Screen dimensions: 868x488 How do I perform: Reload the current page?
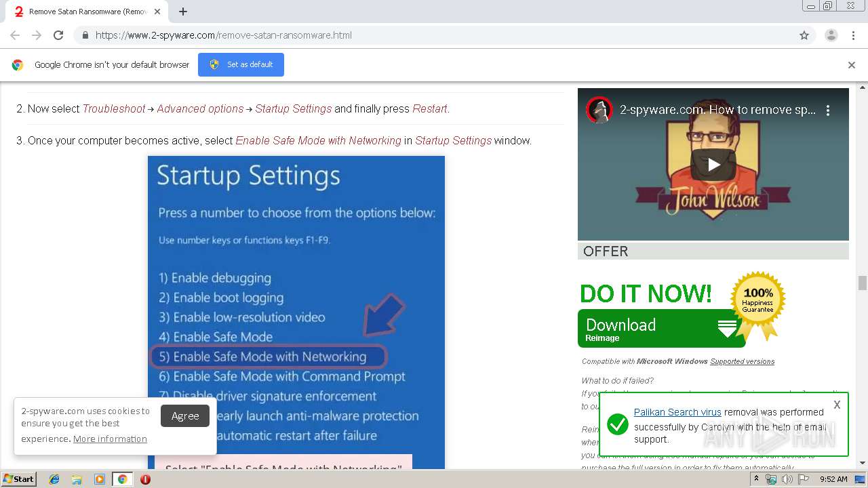click(58, 35)
